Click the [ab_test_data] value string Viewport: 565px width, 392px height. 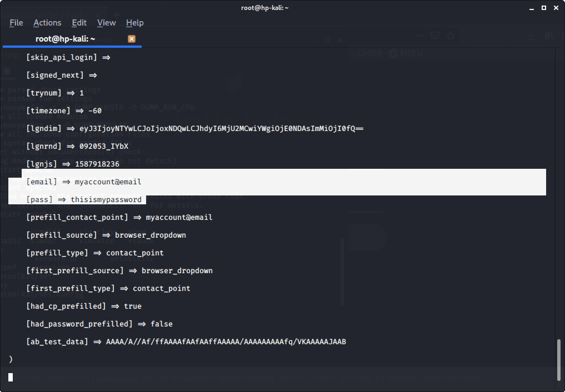pos(226,341)
